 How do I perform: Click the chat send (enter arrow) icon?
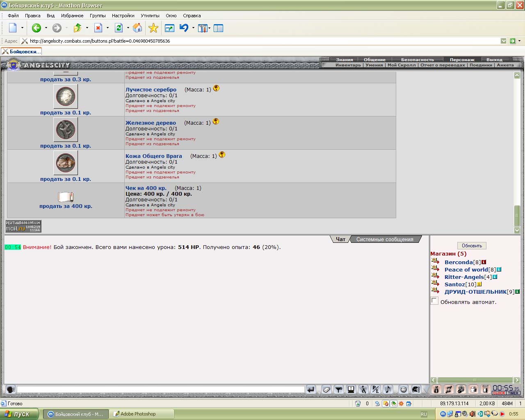(311, 389)
